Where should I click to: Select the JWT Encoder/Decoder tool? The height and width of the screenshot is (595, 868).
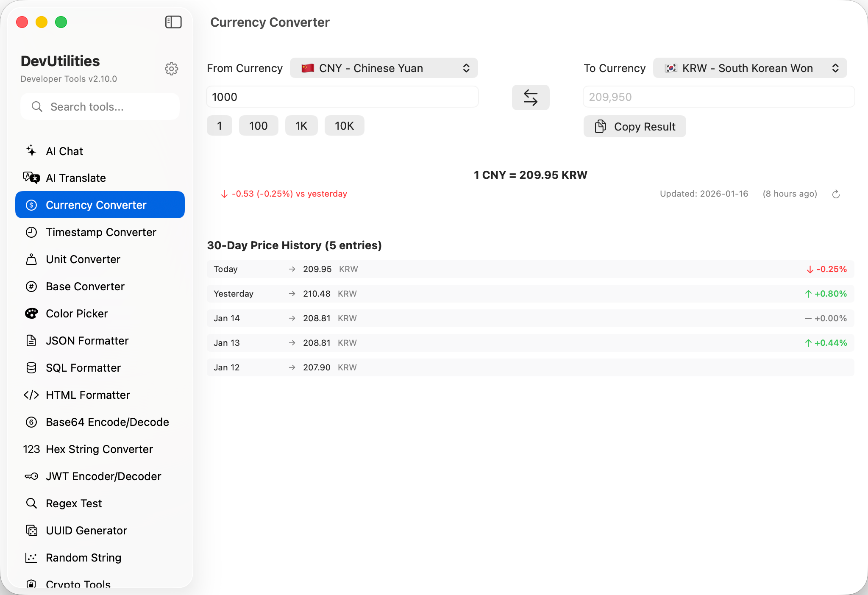[103, 476]
